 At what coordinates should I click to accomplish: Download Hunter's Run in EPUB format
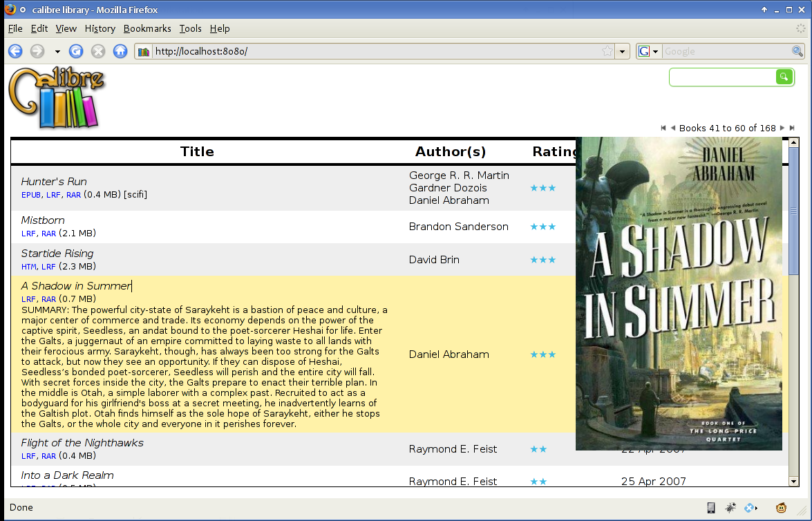point(31,195)
